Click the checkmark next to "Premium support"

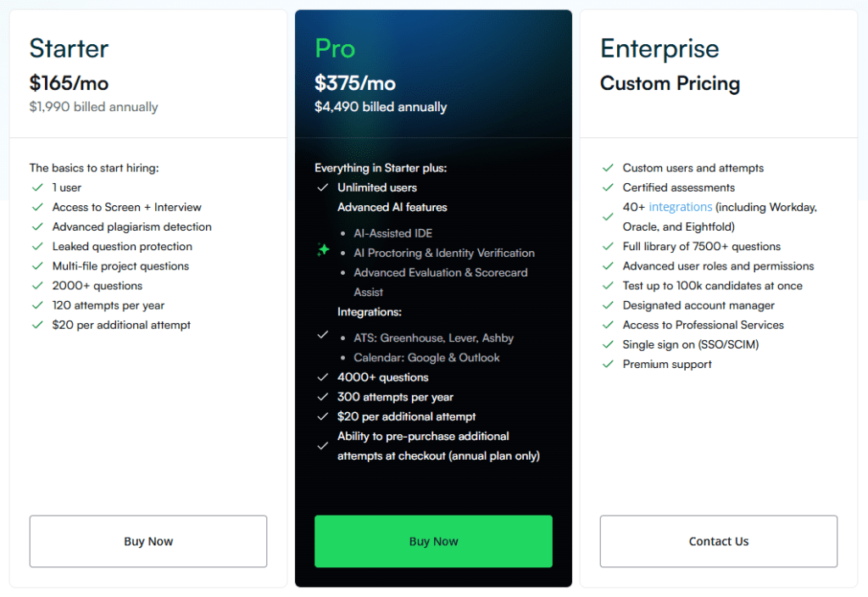pyautogui.click(x=608, y=364)
